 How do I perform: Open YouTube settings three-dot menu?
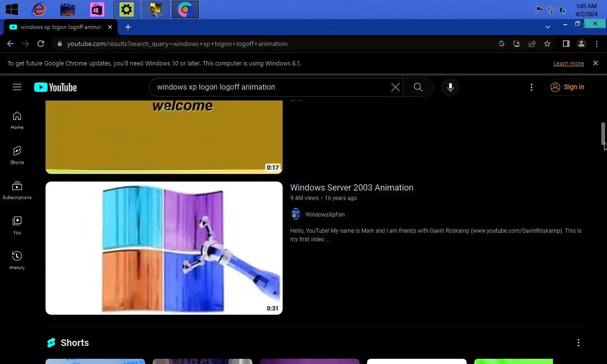coord(532,87)
